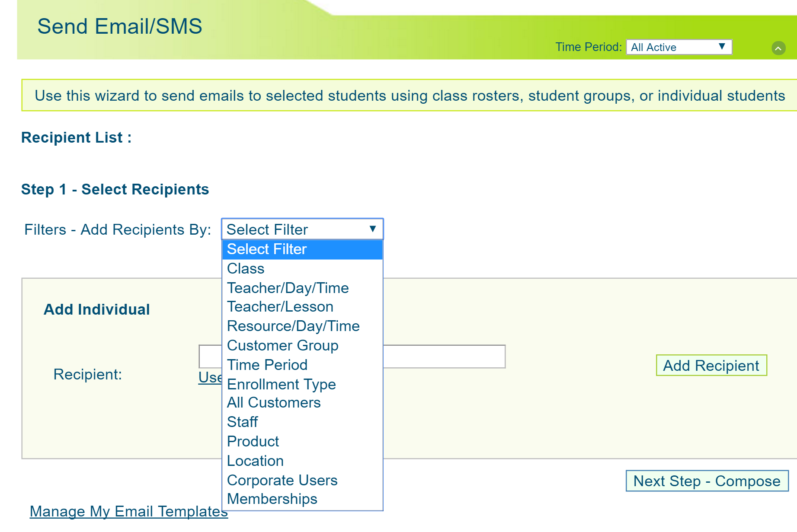Pick the Teacher/Day/Time filter option
The width and height of the screenshot is (797, 532).
click(288, 288)
